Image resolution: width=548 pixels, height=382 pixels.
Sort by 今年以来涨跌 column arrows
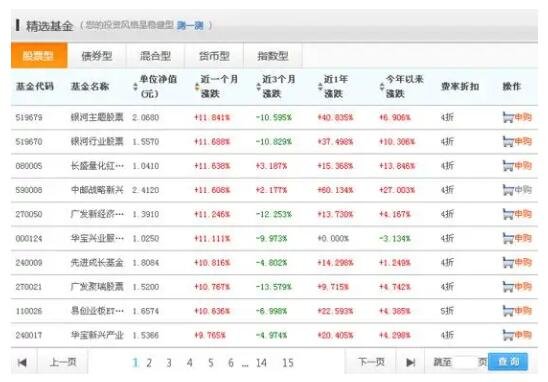(382, 86)
